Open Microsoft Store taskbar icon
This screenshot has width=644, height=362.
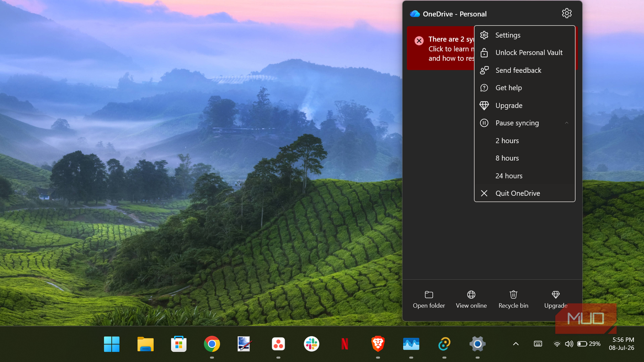pos(179,344)
